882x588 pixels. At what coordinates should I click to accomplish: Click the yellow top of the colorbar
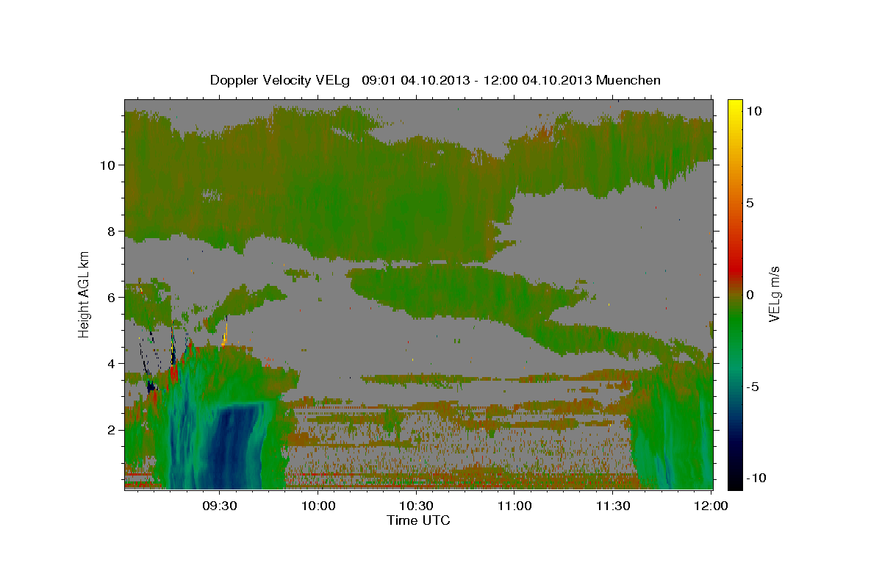pos(735,107)
